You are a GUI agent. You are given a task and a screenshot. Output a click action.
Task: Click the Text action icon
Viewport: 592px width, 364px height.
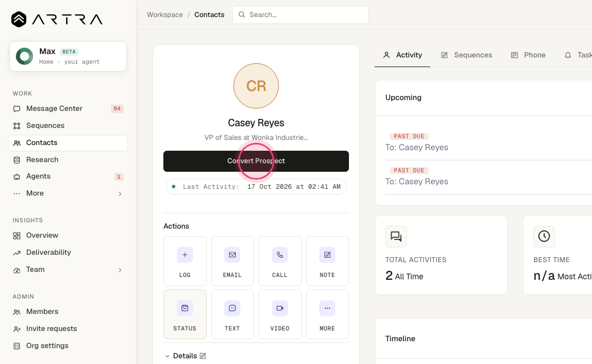click(232, 308)
